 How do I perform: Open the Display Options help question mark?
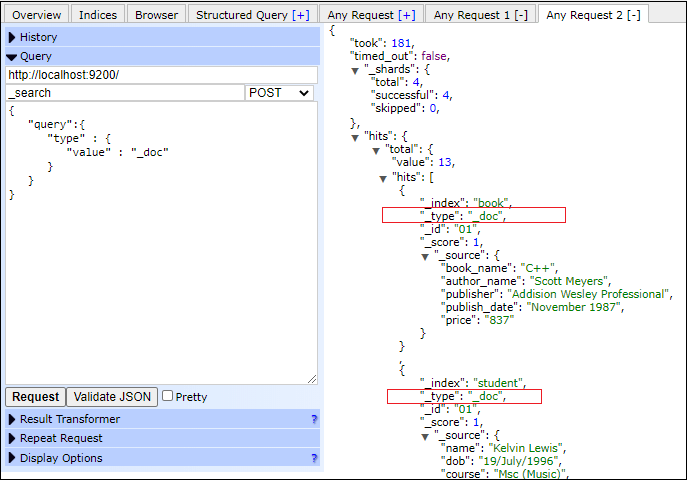click(x=314, y=458)
